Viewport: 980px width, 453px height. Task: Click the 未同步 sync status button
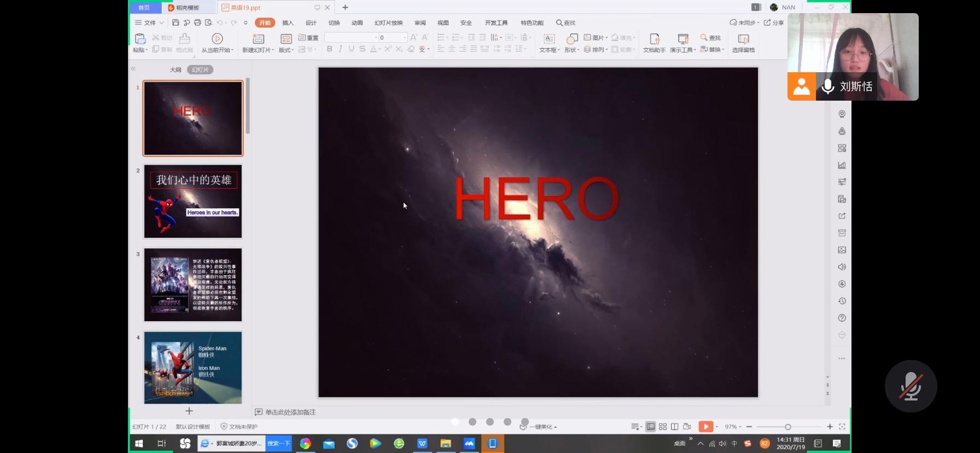tap(744, 22)
